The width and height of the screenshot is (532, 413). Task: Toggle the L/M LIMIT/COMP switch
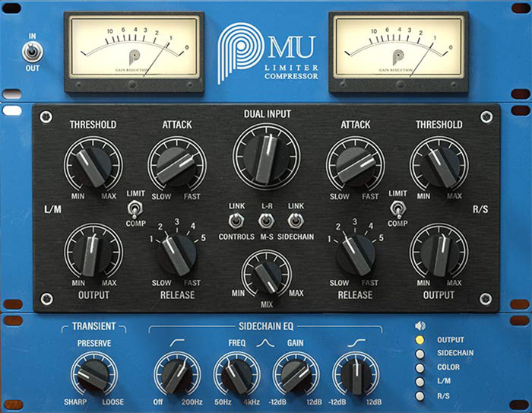pos(135,208)
